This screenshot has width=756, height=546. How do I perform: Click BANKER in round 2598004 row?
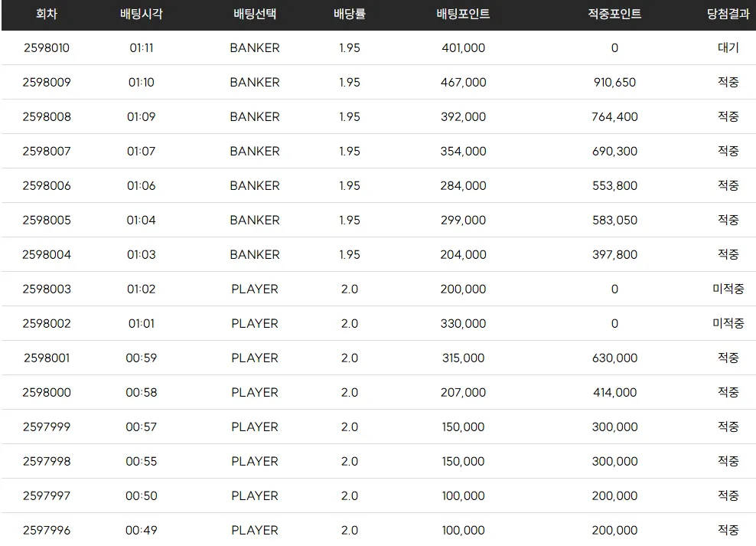point(255,254)
